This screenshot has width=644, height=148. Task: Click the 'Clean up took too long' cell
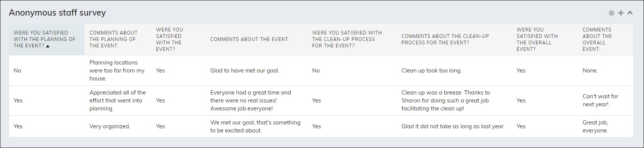point(454,71)
